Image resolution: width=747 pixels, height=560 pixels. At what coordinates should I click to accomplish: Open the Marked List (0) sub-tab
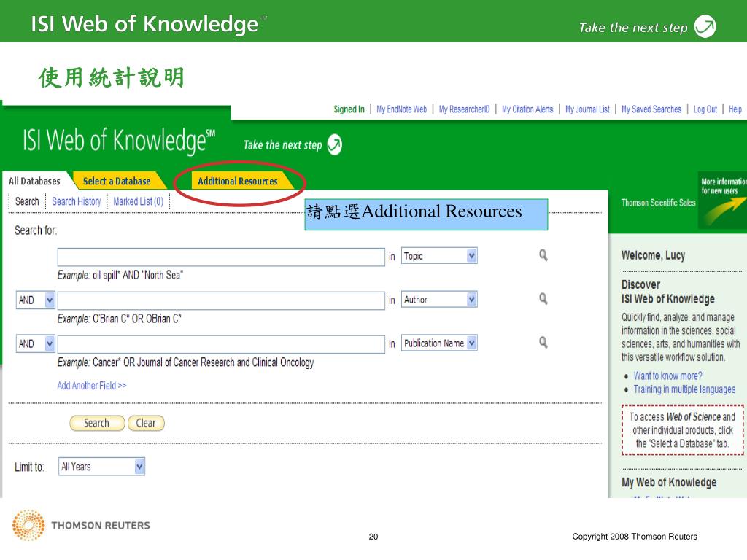[138, 201]
